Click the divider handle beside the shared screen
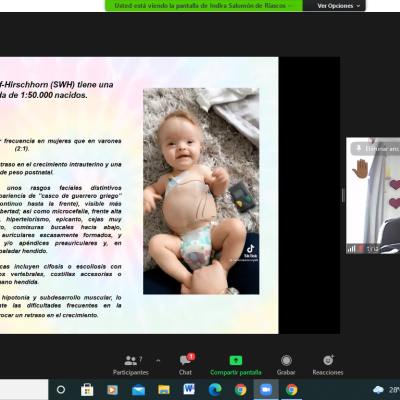Image resolution: width=400 pixels, height=400 pixels. [343, 195]
